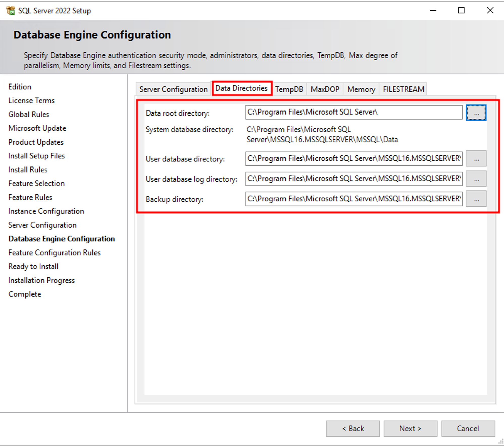
Task: Click the Data root directory field
Action: point(354,112)
